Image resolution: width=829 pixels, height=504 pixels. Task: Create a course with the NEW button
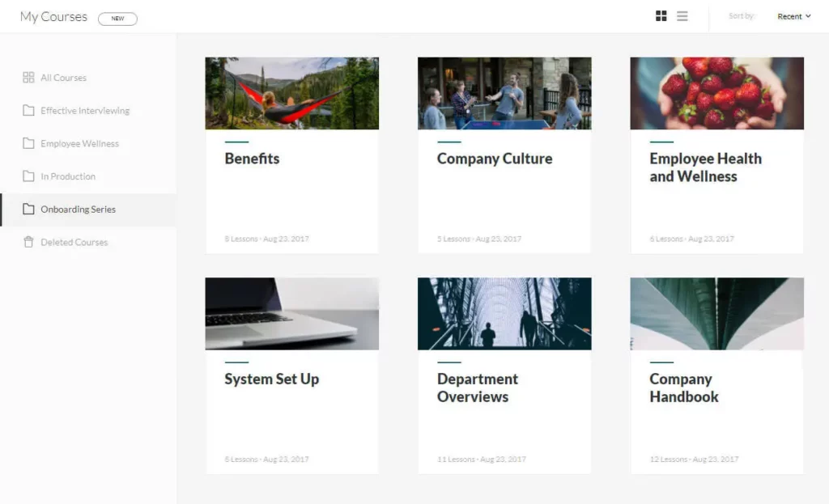(117, 19)
